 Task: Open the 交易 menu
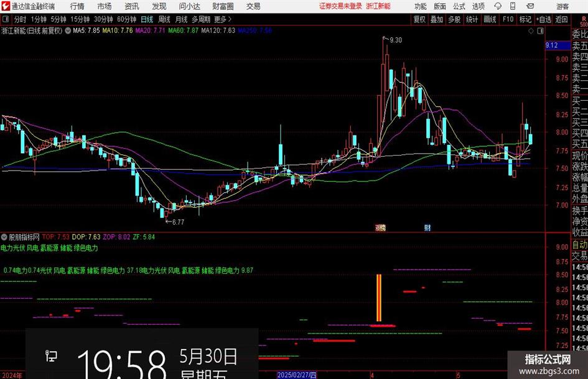pos(253,6)
